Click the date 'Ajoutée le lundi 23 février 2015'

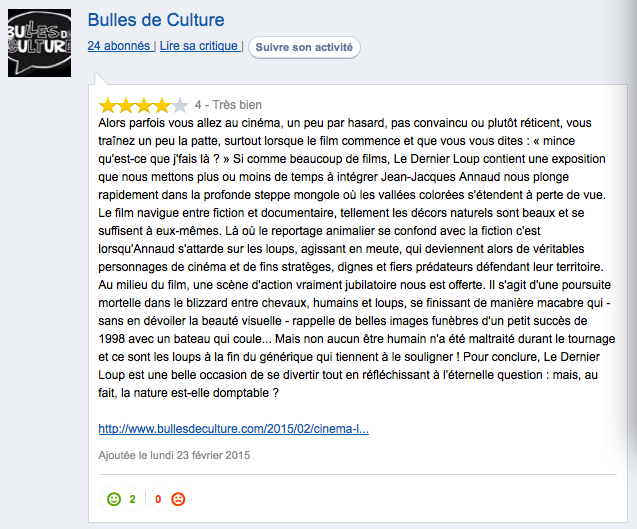(x=174, y=455)
